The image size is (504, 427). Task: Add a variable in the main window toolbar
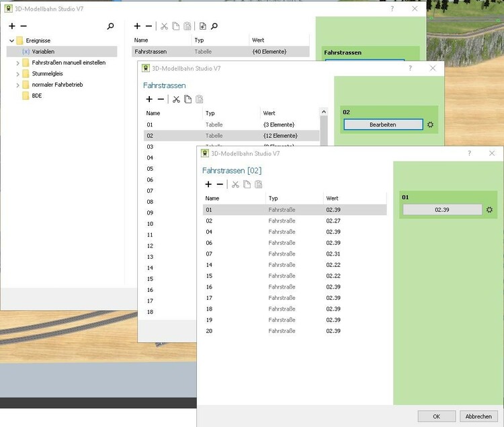[x=137, y=26]
